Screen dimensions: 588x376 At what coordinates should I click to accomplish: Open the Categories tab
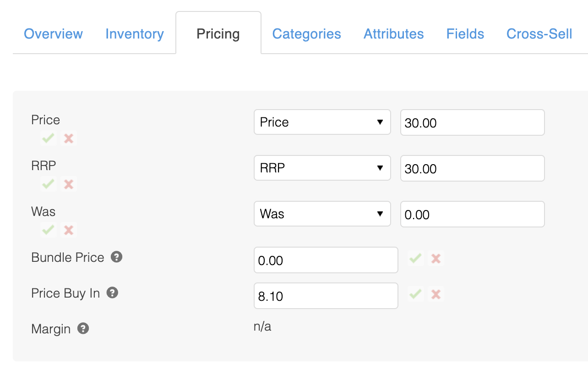[306, 34]
